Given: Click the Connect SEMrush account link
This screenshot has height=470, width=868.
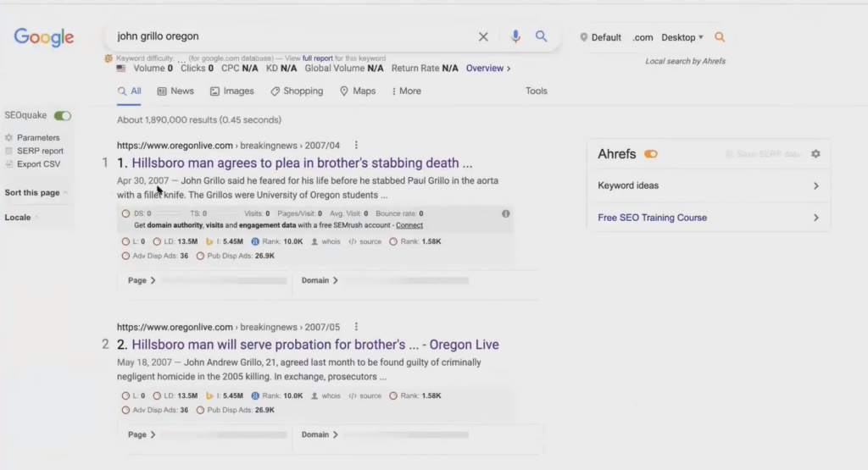Looking at the screenshot, I should (x=409, y=225).
